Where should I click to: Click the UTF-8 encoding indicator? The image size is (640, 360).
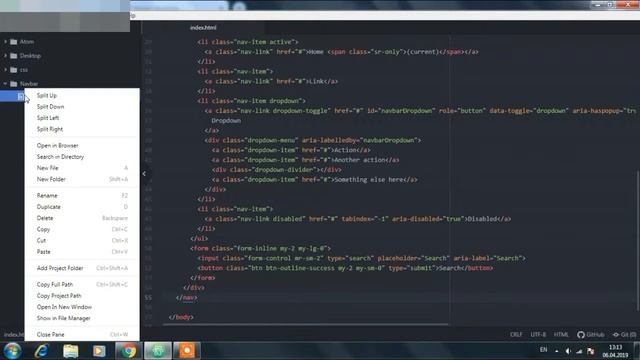538,334
